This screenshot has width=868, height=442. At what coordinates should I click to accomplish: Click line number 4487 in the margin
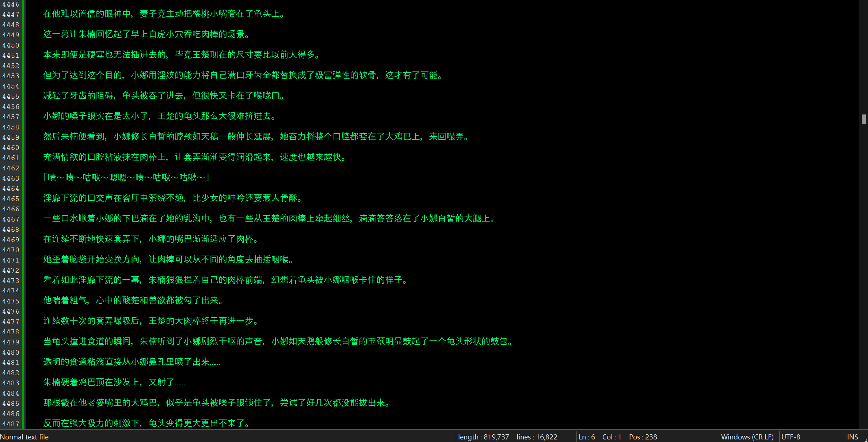click(x=11, y=424)
